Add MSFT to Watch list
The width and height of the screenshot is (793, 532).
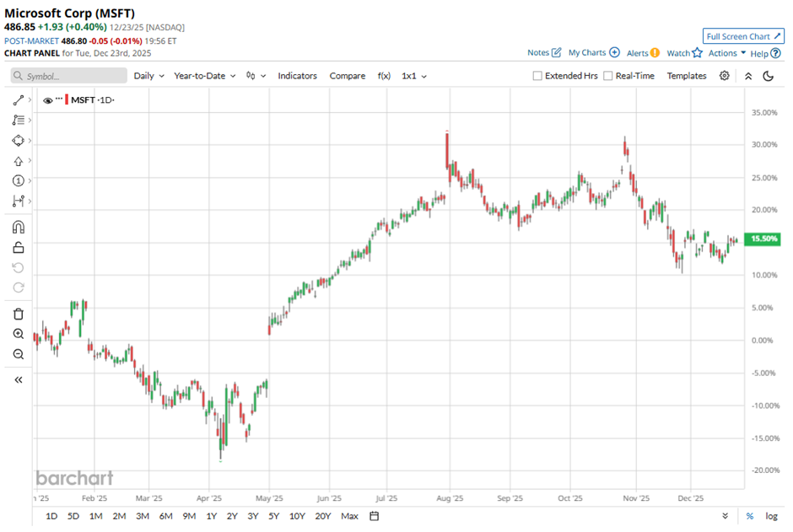click(684, 53)
